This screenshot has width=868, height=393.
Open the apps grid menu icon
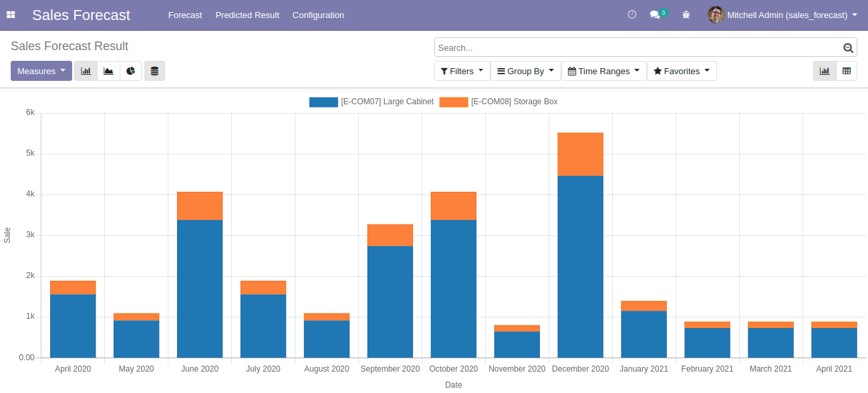[11, 15]
